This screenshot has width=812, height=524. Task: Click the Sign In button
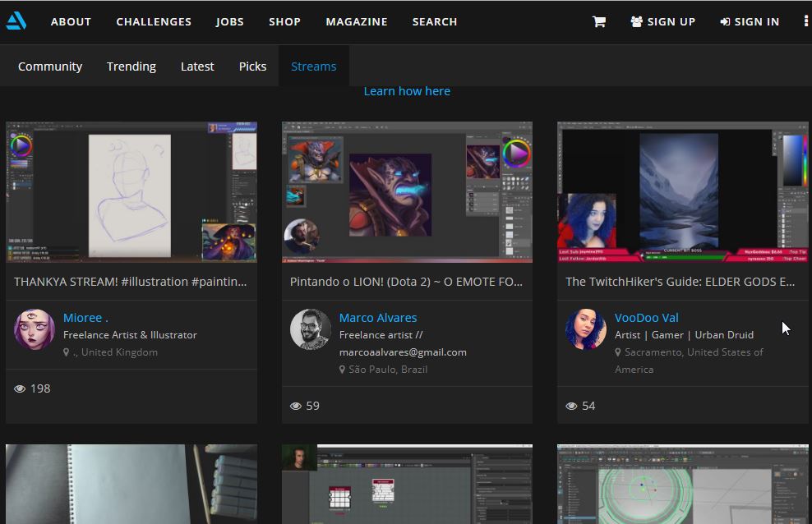[750, 21]
